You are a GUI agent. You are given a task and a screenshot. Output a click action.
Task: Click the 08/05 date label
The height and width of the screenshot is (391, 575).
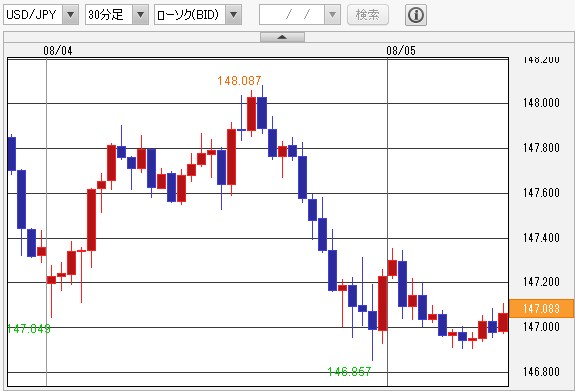coord(401,51)
